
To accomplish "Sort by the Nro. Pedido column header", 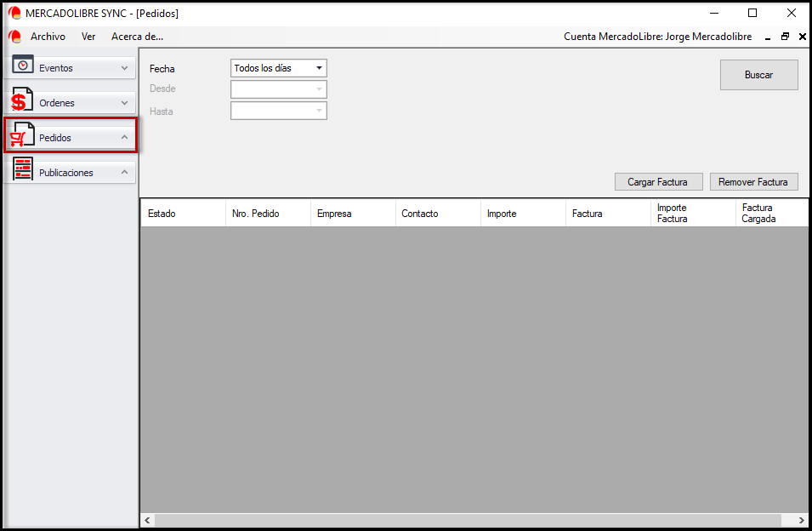I will click(268, 213).
